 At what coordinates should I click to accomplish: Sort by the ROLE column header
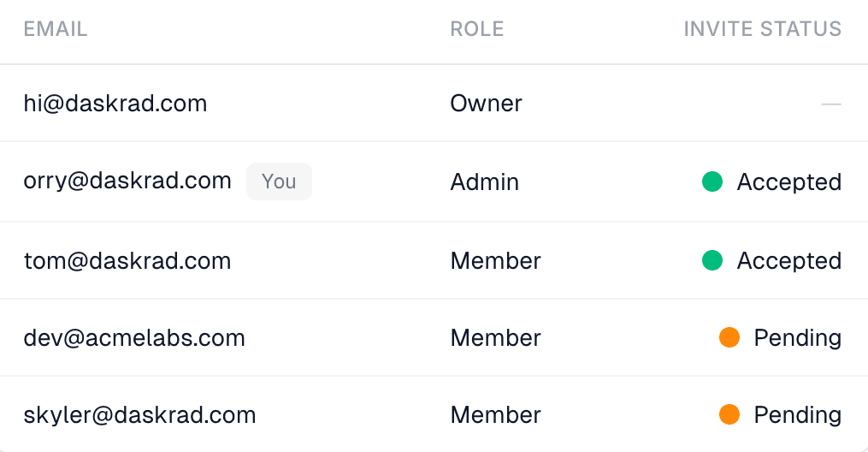(477, 29)
